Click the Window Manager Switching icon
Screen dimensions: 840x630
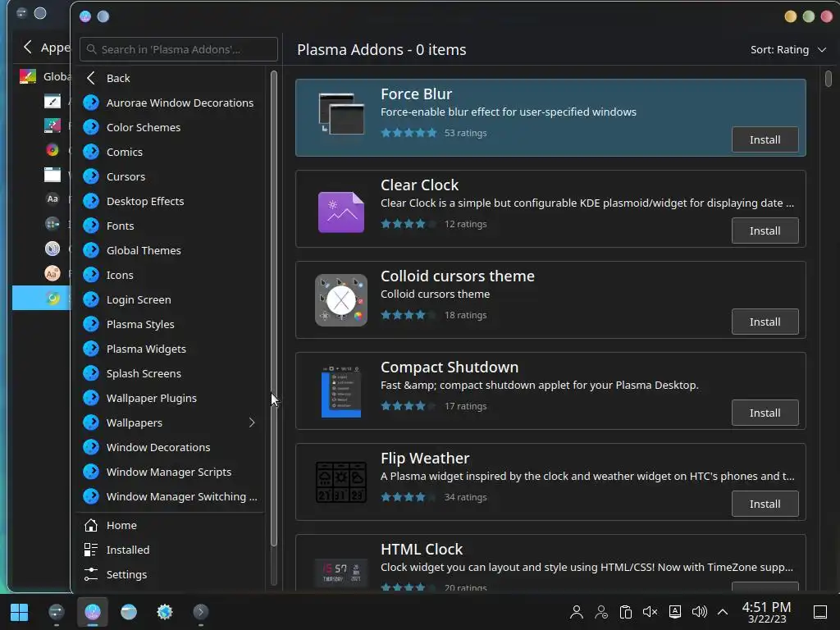pyautogui.click(x=91, y=497)
